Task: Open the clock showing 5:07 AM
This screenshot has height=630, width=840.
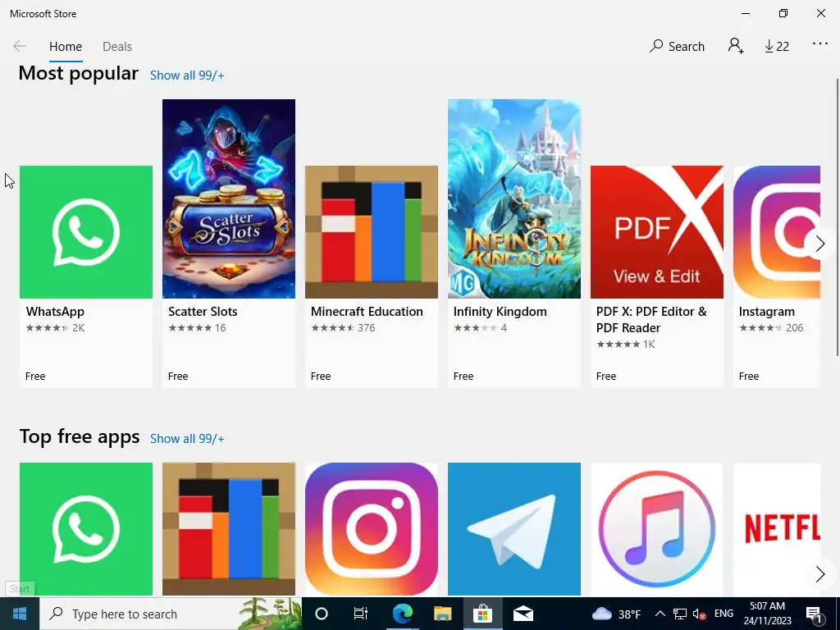Action: [767, 614]
